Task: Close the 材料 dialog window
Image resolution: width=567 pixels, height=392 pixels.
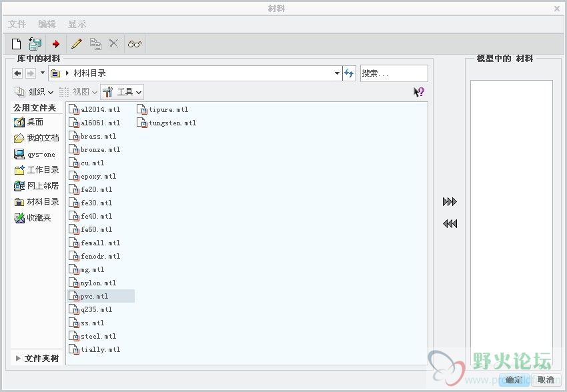Action: 557,9
